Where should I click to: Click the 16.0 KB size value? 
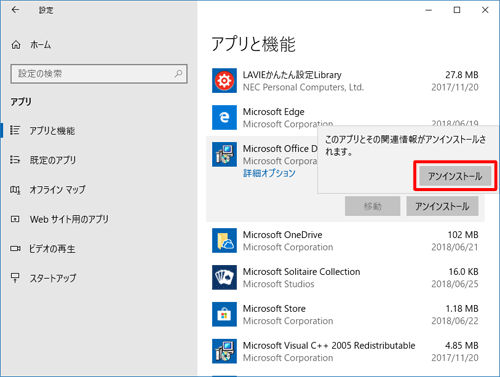[463, 272]
